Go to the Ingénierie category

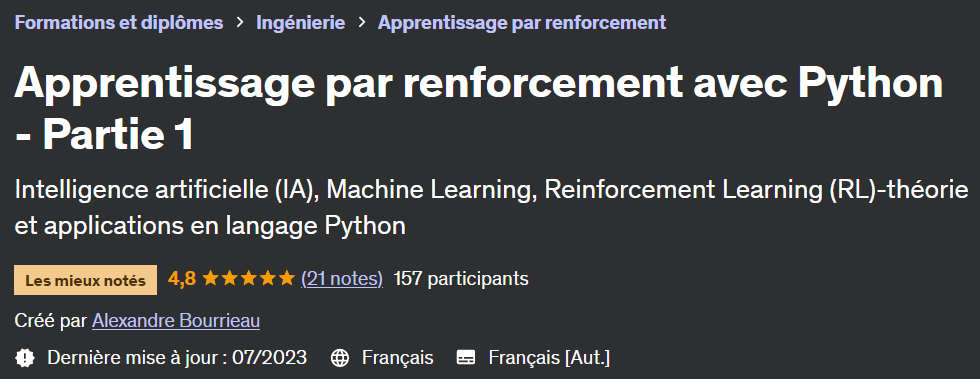coord(301,23)
